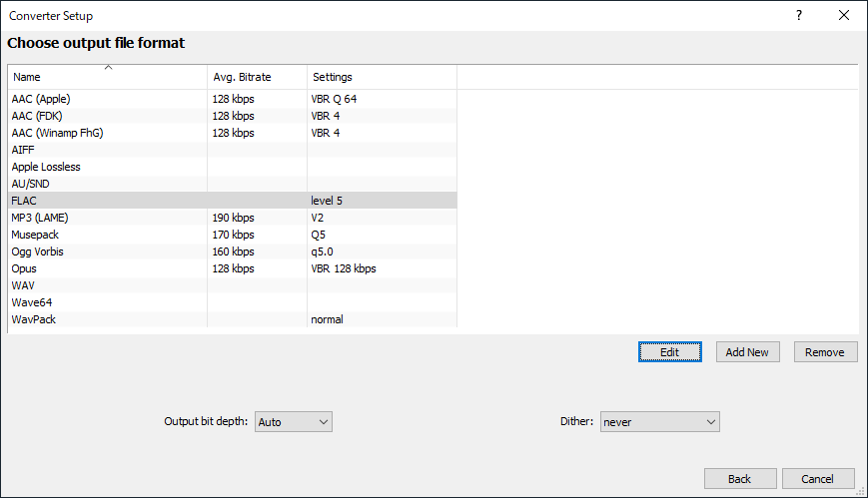The width and height of the screenshot is (868, 498).
Task: Open the Output bit depth dropdown
Action: 294,422
